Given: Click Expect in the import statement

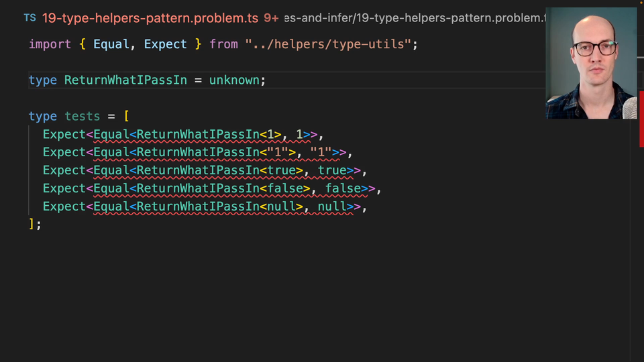Looking at the screenshot, I should point(165,44).
